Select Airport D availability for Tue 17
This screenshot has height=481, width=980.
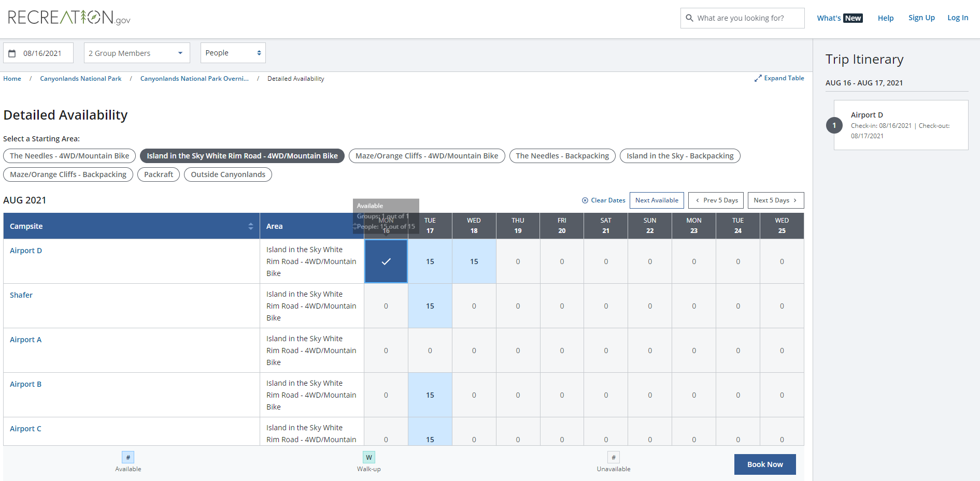430,261
